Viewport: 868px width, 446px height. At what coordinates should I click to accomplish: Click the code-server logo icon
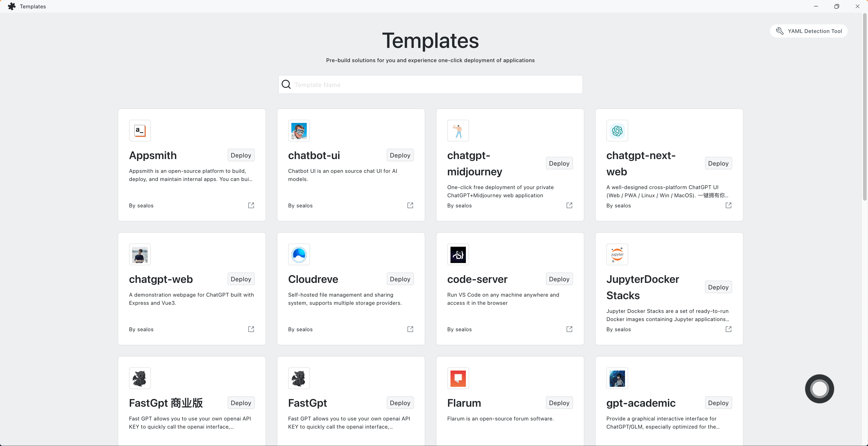point(458,254)
